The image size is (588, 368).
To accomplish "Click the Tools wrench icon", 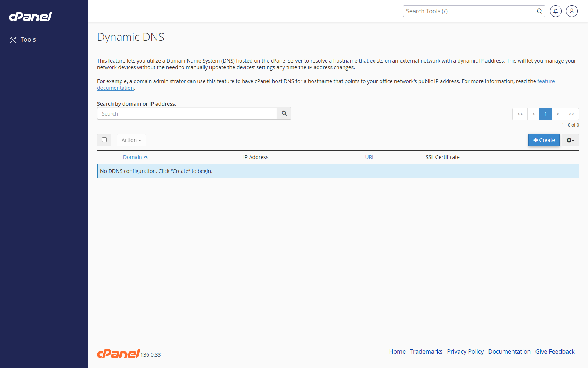I will 13,40.
